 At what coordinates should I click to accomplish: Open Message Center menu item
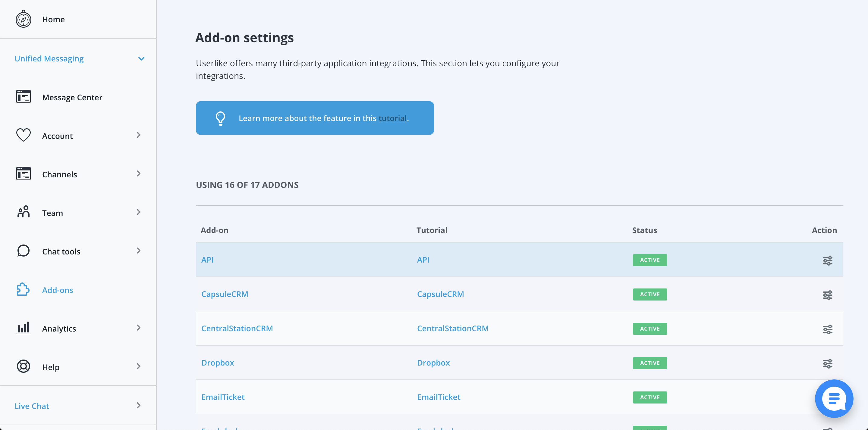tap(72, 97)
